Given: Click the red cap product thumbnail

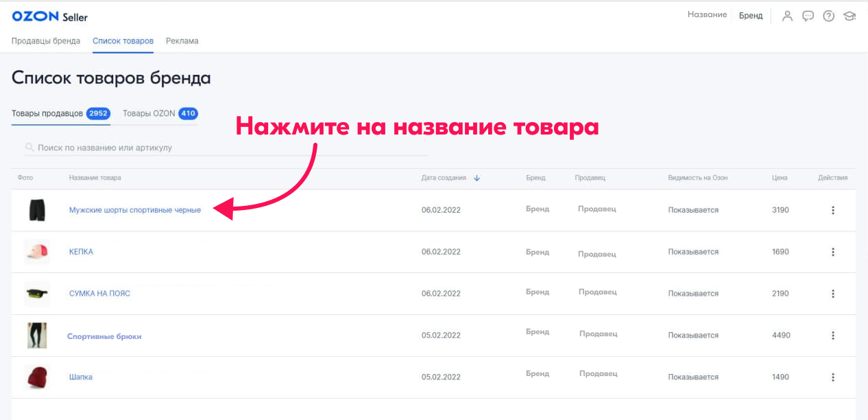Looking at the screenshot, I should [36, 252].
